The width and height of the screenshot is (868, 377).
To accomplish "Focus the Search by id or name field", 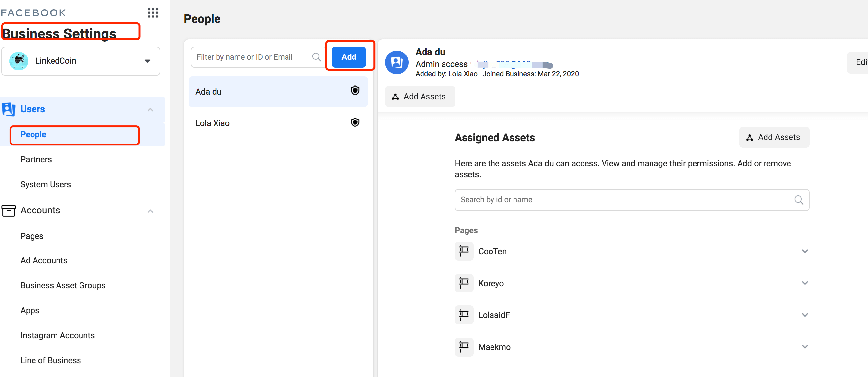I will (623, 200).
